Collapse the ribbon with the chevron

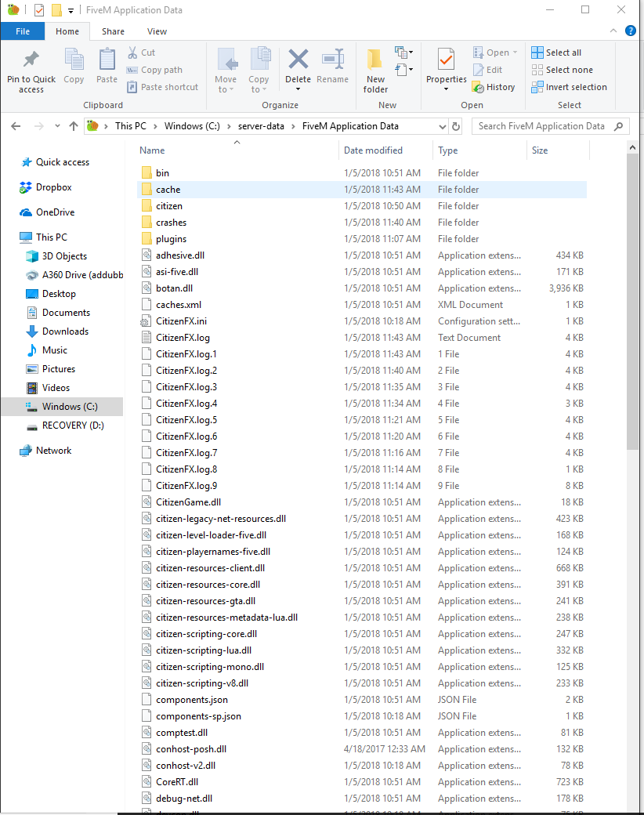point(613,31)
